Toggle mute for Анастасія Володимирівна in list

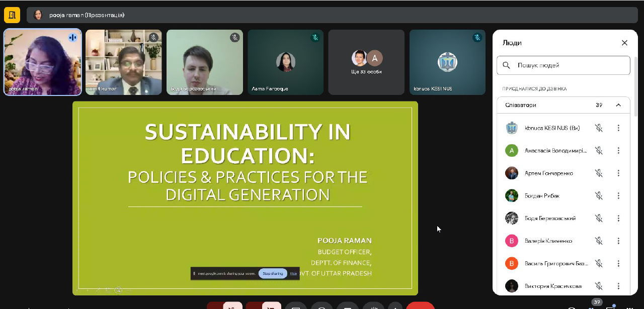[x=599, y=151]
